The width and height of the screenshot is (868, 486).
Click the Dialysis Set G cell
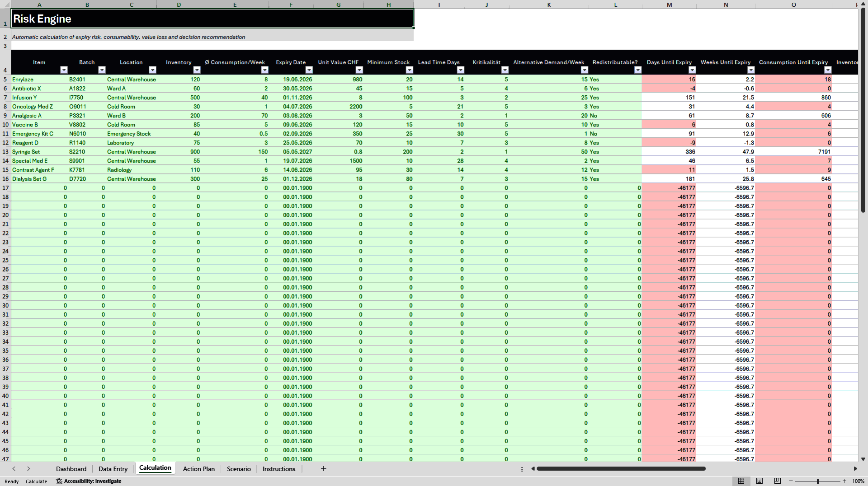pyautogui.click(x=39, y=179)
